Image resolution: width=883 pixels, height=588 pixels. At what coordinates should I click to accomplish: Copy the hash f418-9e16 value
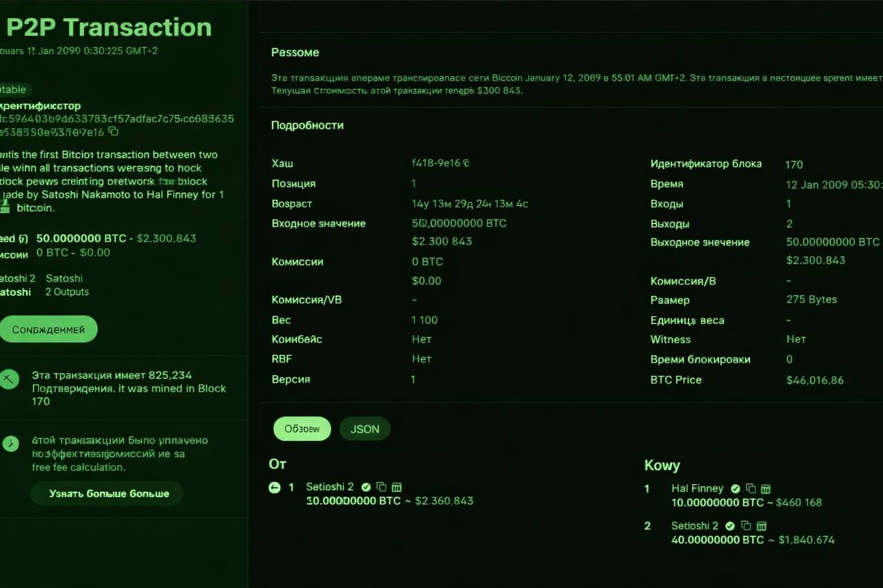[466, 163]
